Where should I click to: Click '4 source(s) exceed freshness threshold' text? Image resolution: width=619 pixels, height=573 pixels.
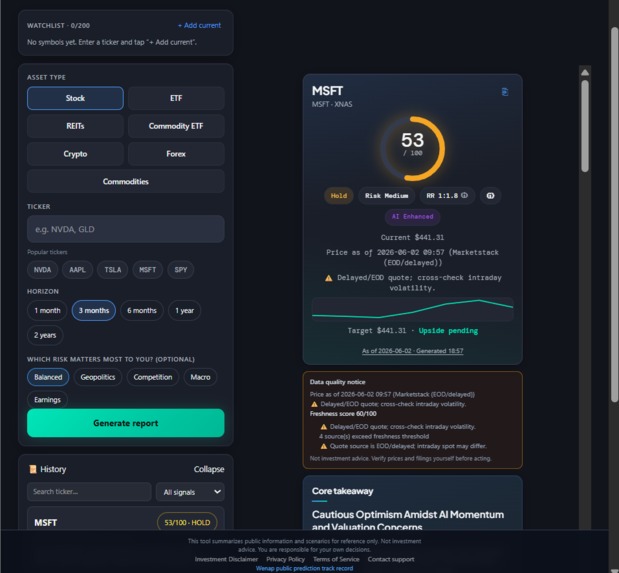(x=374, y=436)
